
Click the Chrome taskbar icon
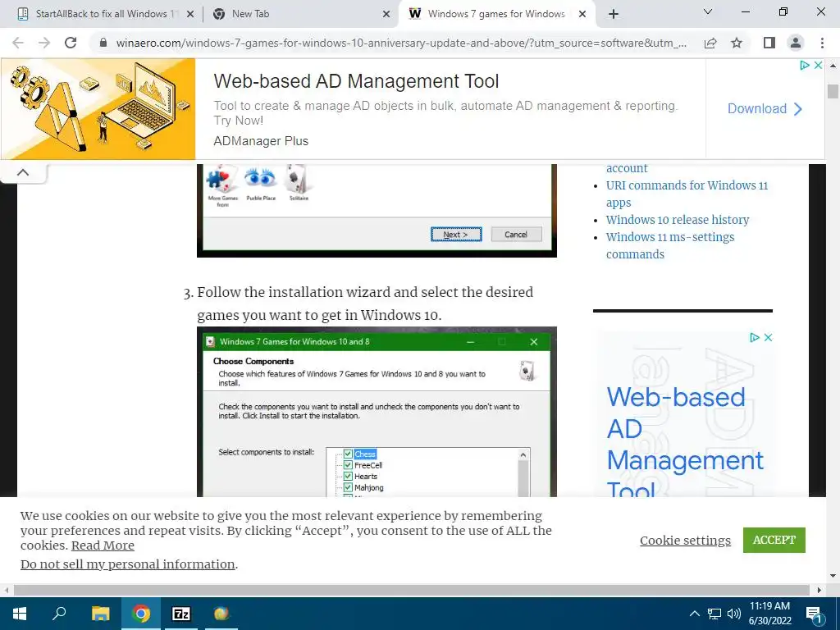coord(141,614)
